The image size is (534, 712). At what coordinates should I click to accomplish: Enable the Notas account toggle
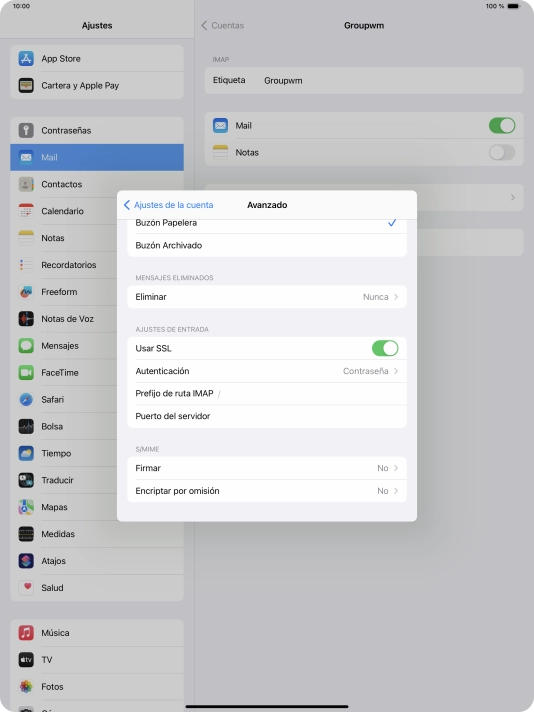click(502, 153)
